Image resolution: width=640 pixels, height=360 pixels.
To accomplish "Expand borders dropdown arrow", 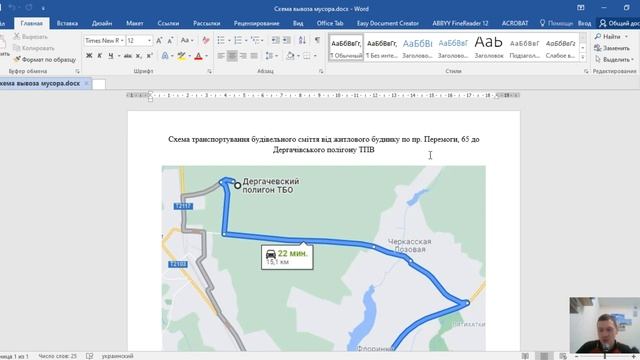I will tap(315, 56).
